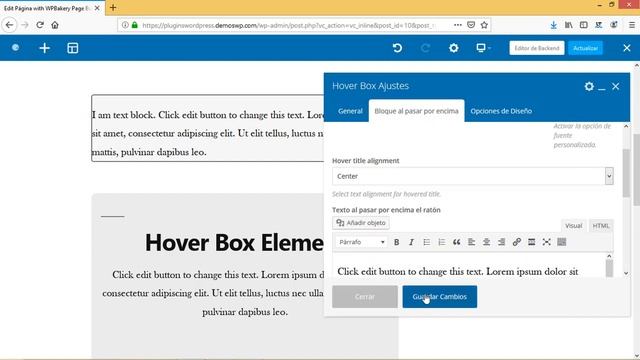Close the frontend editor with X
Viewport: 640px width, 360px height.
coord(627,48)
